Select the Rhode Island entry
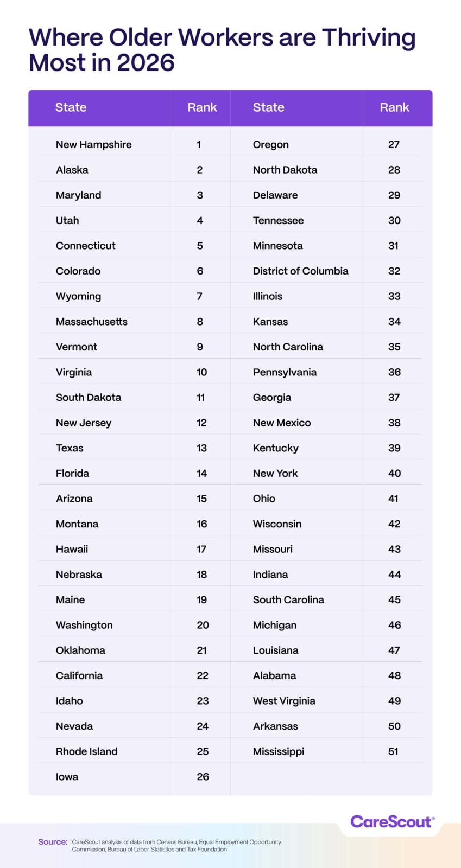Image resolution: width=461 pixels, height=868 pixels. click(x=87, y=752)
